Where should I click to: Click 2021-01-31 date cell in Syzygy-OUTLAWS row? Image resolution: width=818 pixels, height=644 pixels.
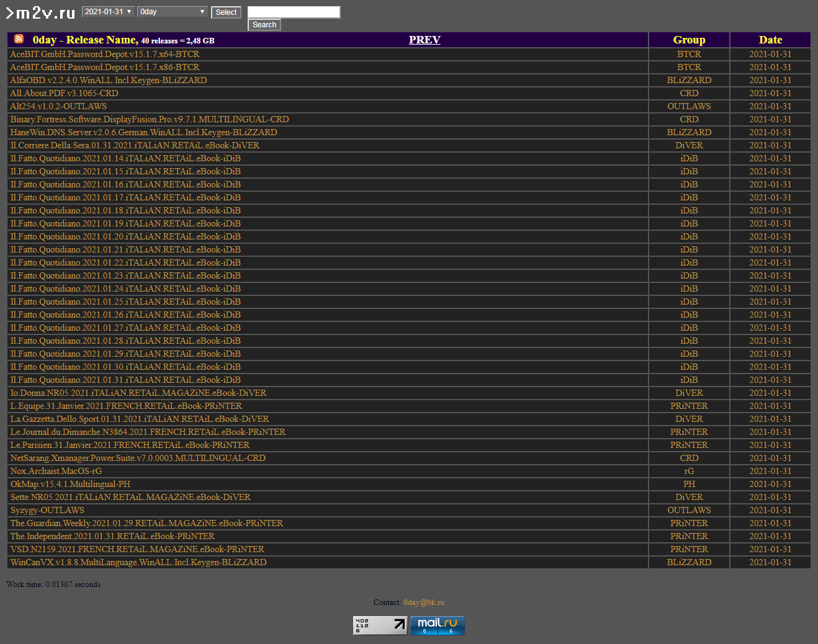(x=770, y=510)
